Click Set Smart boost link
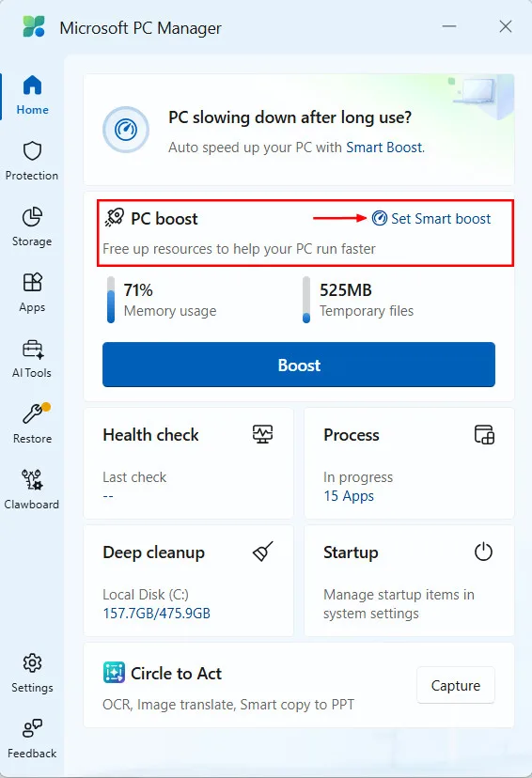 tap(431, 219)
